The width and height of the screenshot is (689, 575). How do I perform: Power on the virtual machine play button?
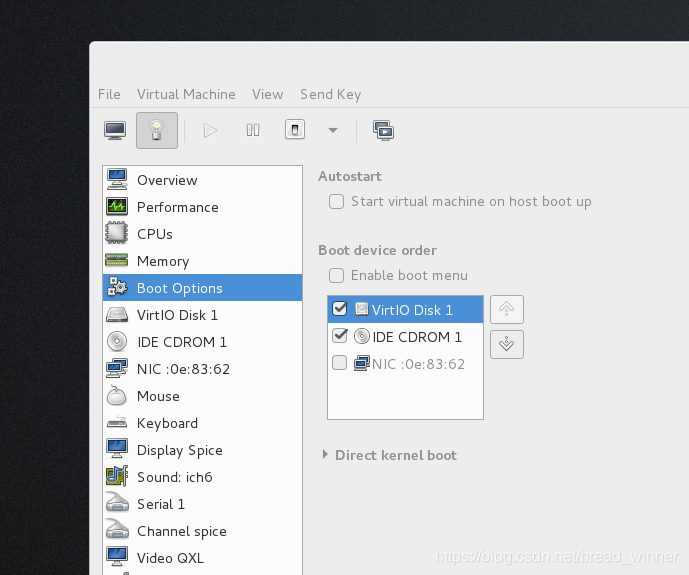coord(210,130)
